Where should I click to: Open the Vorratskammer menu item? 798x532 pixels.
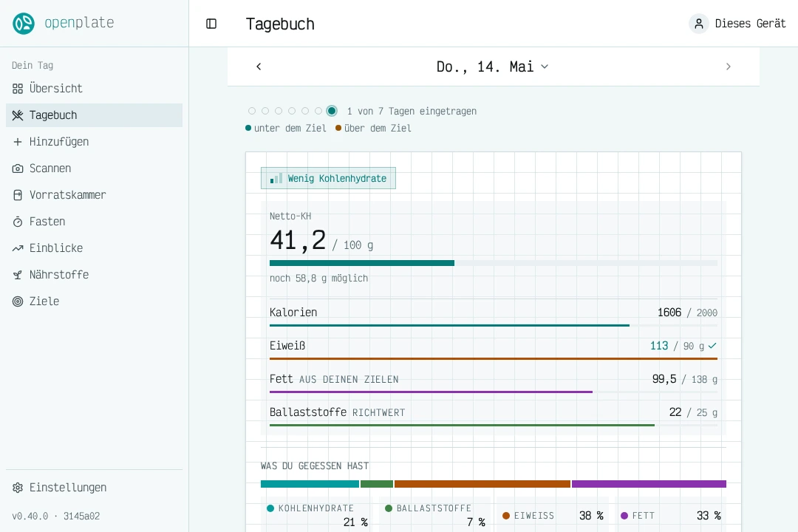(94, 195)
